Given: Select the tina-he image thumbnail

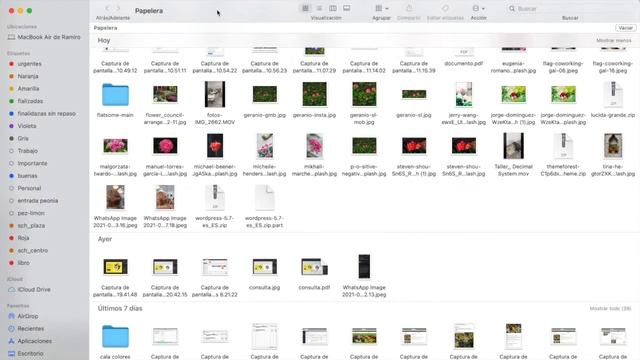Looking at the screenshot, I should 613,146.
